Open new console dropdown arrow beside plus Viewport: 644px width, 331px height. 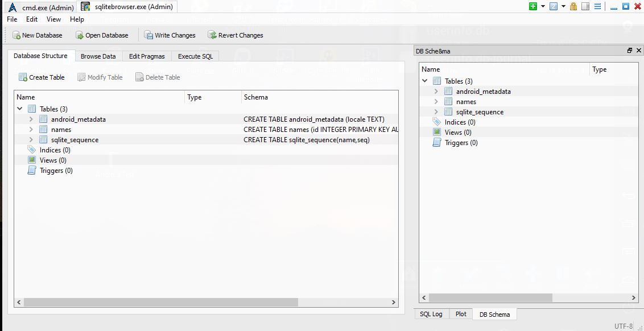pos(543,6)
